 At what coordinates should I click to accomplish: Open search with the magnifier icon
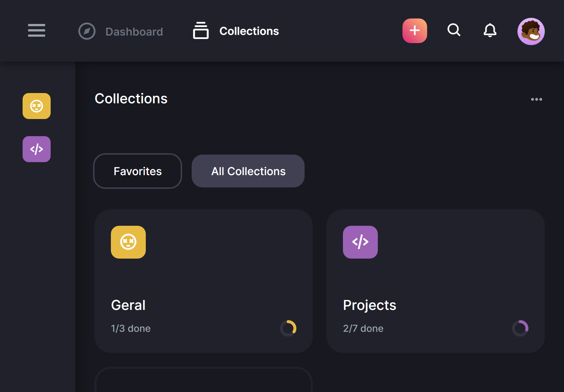tap(454, 30)
